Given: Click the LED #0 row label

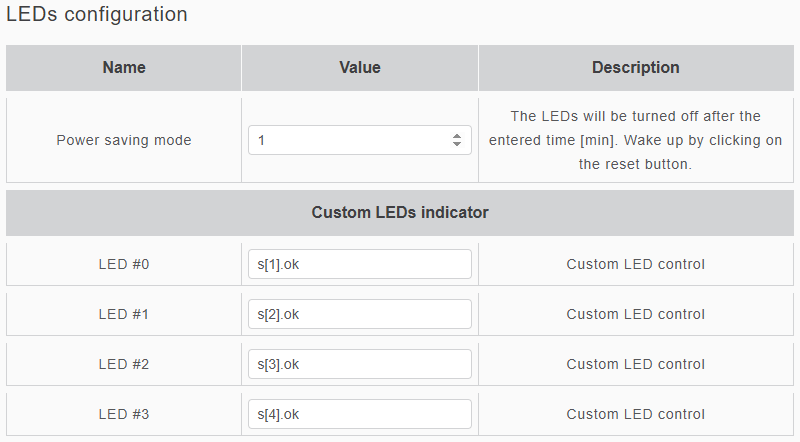Looking at the screenshot, I should click(x=124, y=264).
